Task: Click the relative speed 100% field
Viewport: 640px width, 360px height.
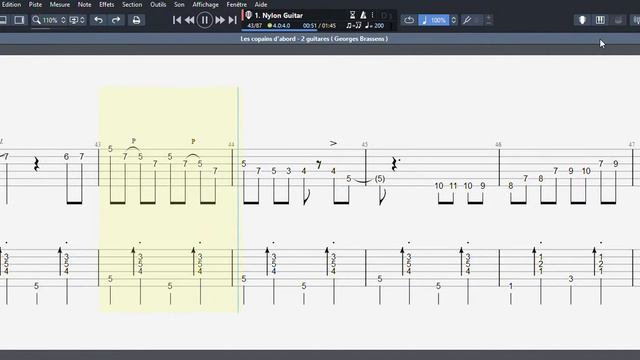Action: coord(433,20)
